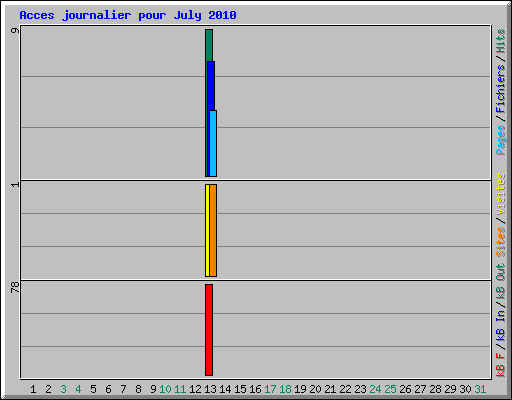Click day 14 on the x-axis
Viewport: 512px width, 400px height.
pos(225,389)
